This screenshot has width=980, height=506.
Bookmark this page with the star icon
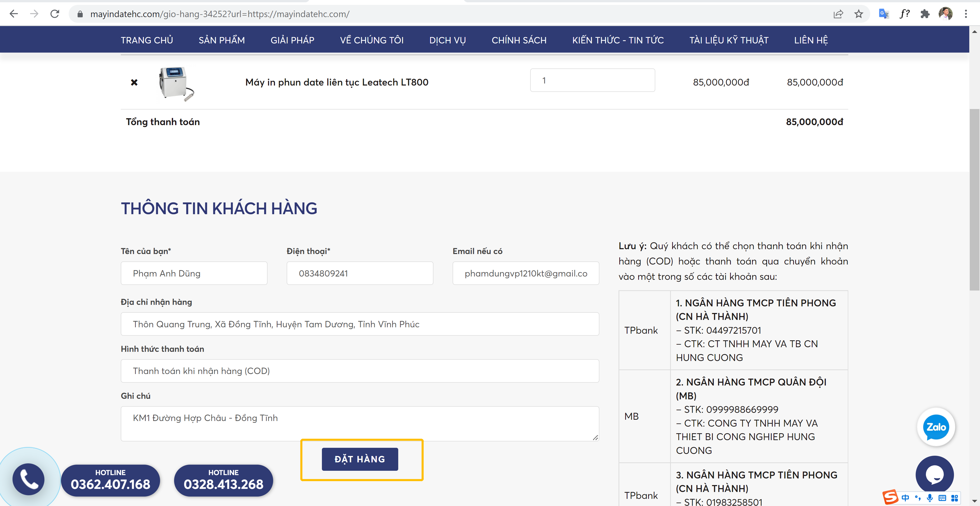click(x=859, y=14)
